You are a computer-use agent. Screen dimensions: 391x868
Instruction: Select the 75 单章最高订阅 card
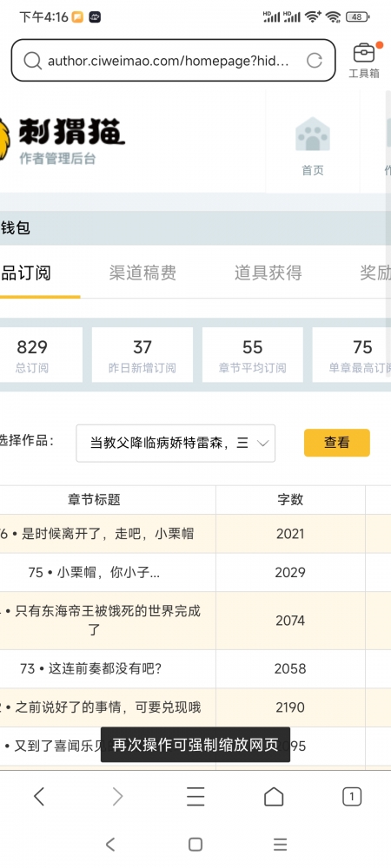pyautogui.click(x=352, y=355)
